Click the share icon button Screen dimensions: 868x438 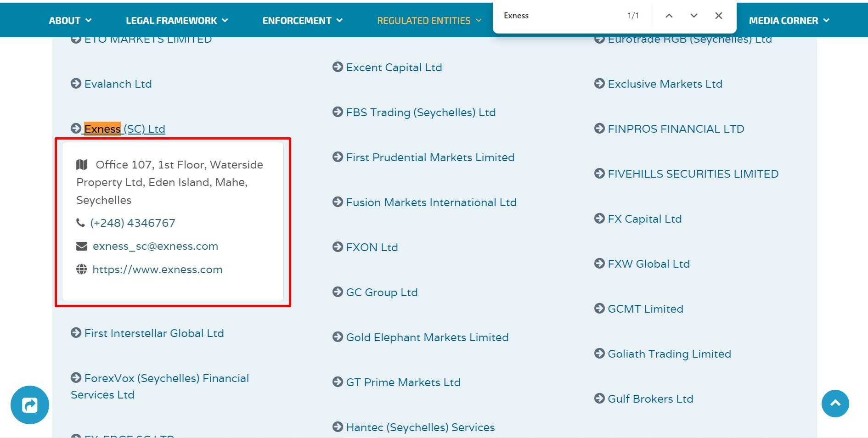coord(30,405)
